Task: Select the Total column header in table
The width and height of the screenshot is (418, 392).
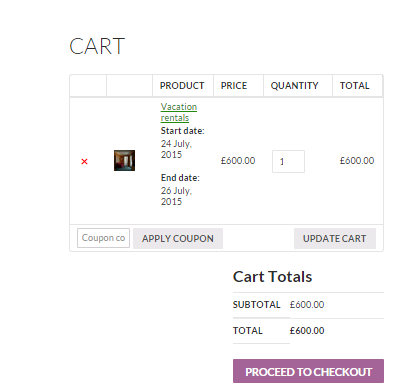Action: (355, 86)
